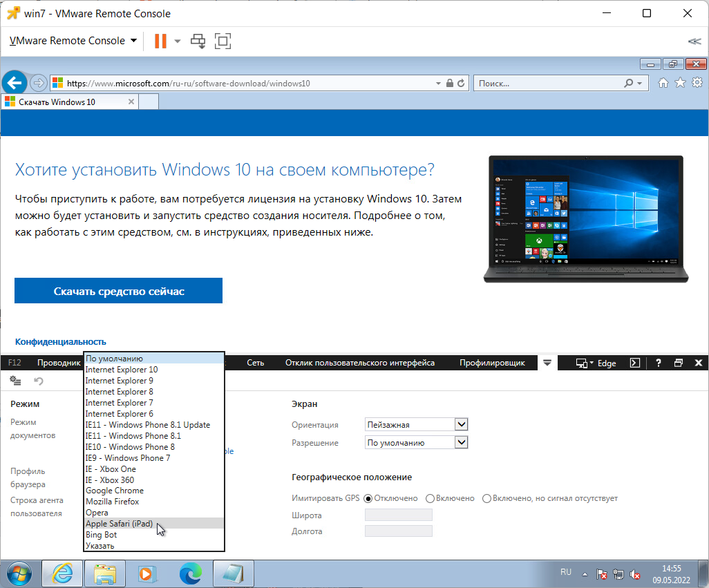
Task: Click the DevTools dock/undock window icon
Action: click(680, 362)
